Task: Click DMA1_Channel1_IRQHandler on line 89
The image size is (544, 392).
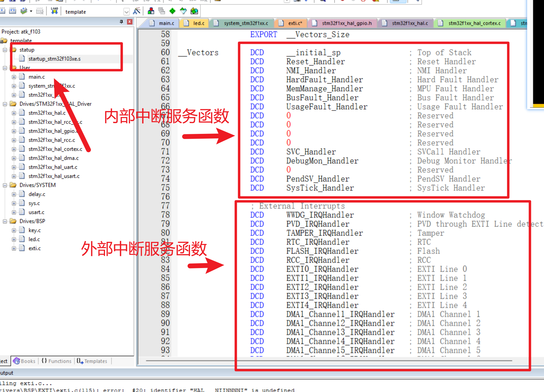Action: coord(340,314)
